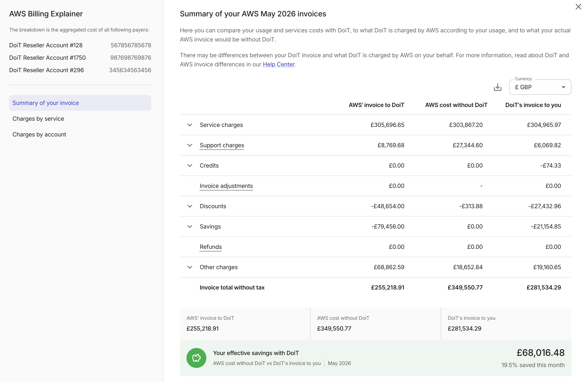Click Service charges value £305,696.65
This screenshot has width=588, height=382.
[387, 125]
